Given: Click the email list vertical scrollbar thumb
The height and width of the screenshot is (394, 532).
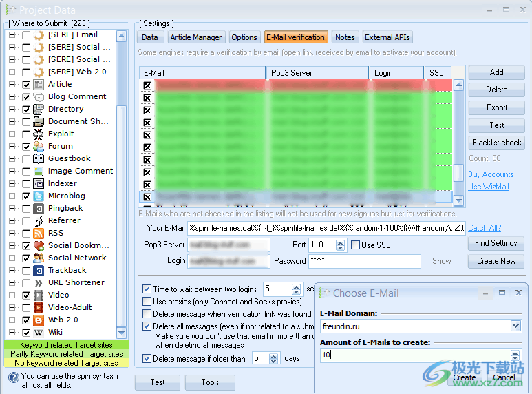Looking at the screenshot, I should (x=459, y=173).
